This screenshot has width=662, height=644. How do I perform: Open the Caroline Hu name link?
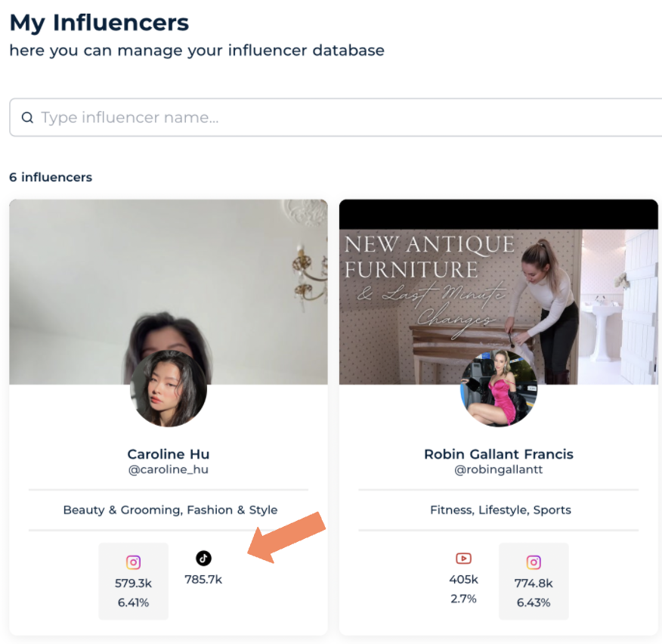[169, 454]
